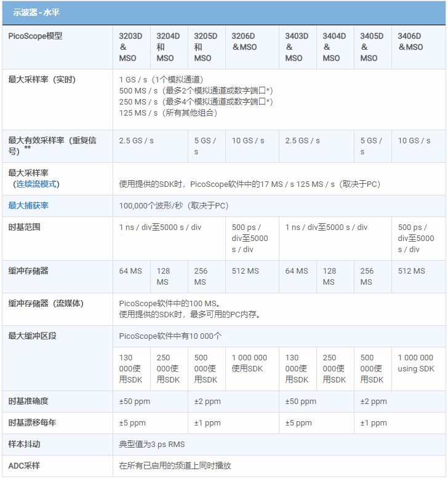Select the 3404D & MSO column header

pyautogui.click(x=334, y=47)
